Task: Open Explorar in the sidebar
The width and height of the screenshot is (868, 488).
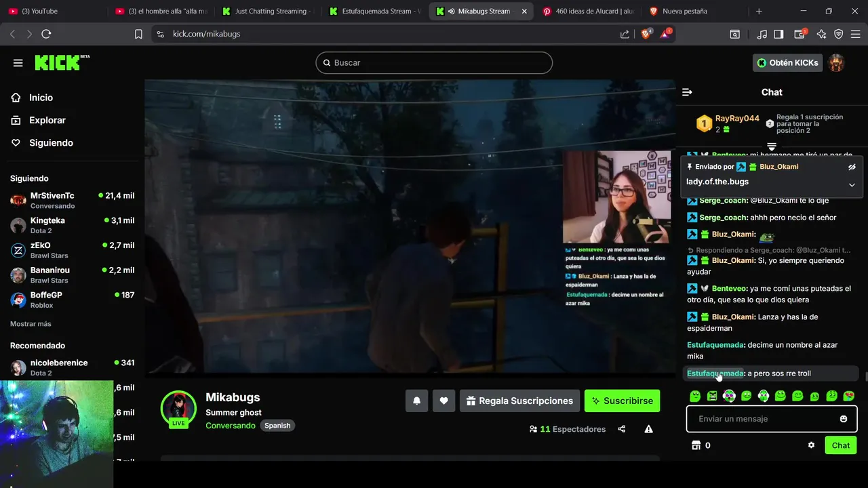Action: (x=47, y=120)
